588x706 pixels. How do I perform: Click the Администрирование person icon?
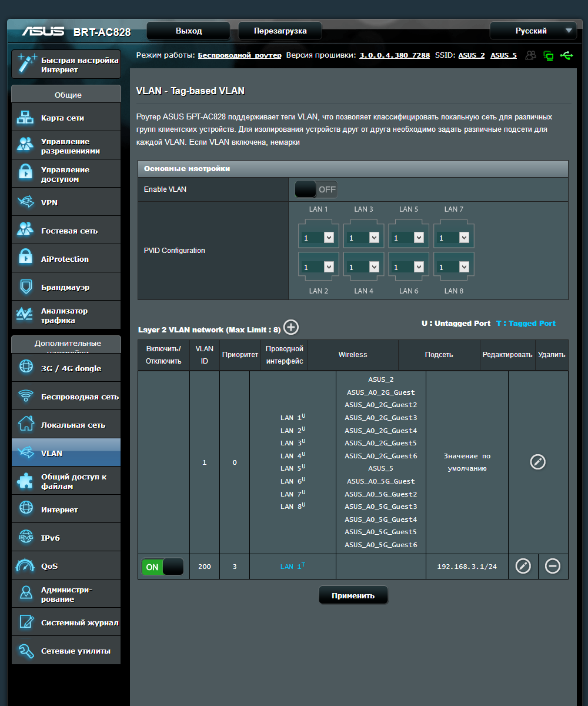(x=26, y=594)
